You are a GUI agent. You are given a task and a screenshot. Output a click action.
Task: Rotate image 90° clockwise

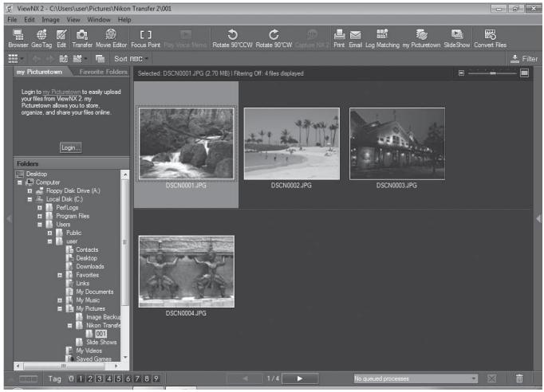coord(274,38)
